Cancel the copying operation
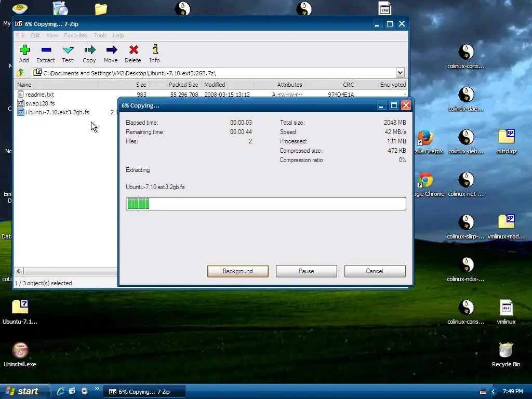 (x=375, y=271)
